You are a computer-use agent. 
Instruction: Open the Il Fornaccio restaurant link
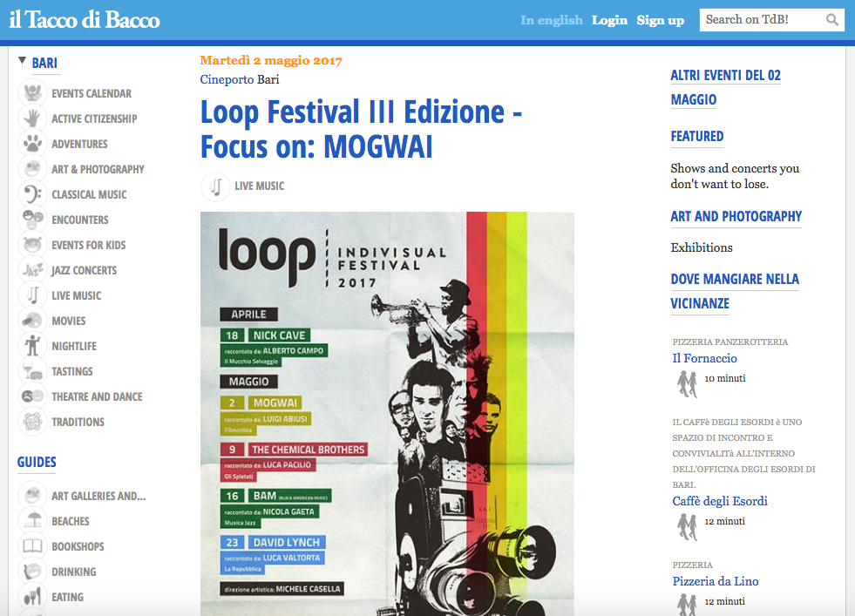(x=704, y=358)
